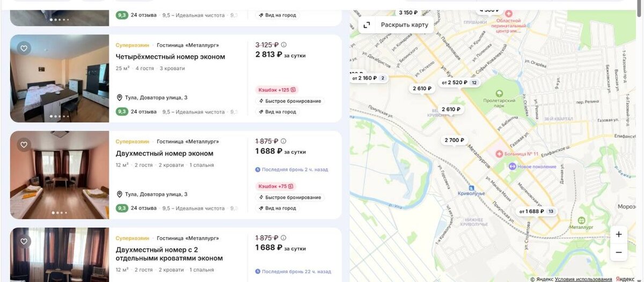The width and height of the screenshot is (644, 282).
Task: Click Последняя бронь 2 ч. назад clock label
Action: [291, 170]
